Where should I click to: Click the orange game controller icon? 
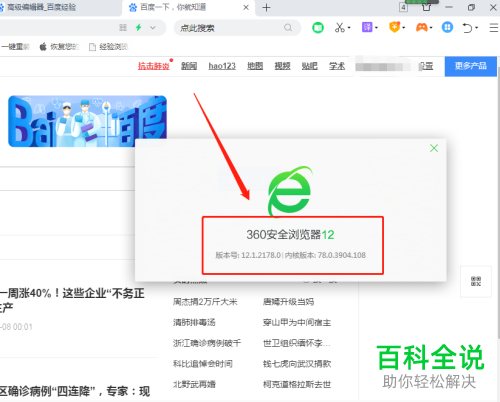tap(422, 27)
